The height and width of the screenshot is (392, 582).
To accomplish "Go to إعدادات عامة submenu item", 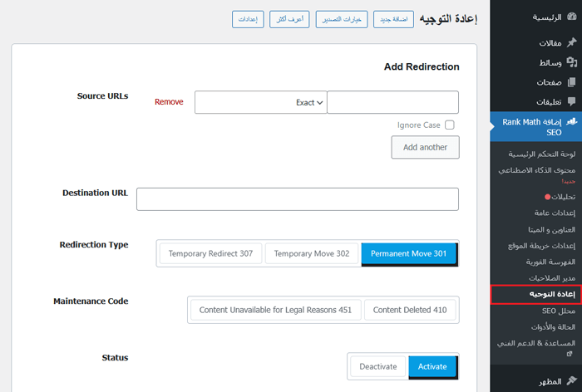I will click(555, 213).
